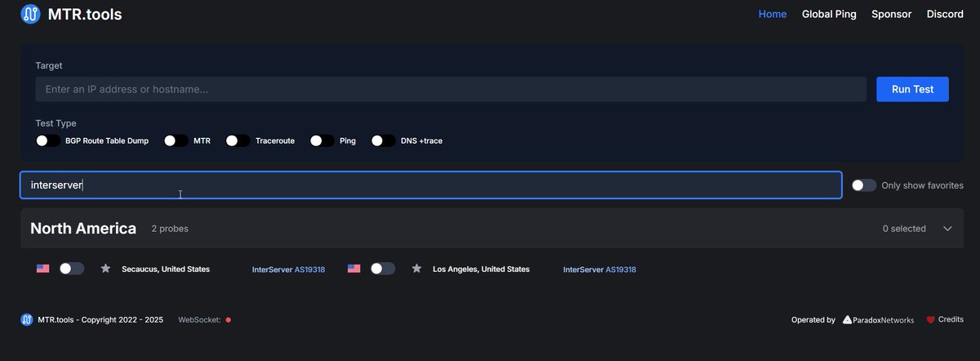This screenshot has width=980, height=361.
Task: Click the MTR.tools header title text
Action: (85, 14)
